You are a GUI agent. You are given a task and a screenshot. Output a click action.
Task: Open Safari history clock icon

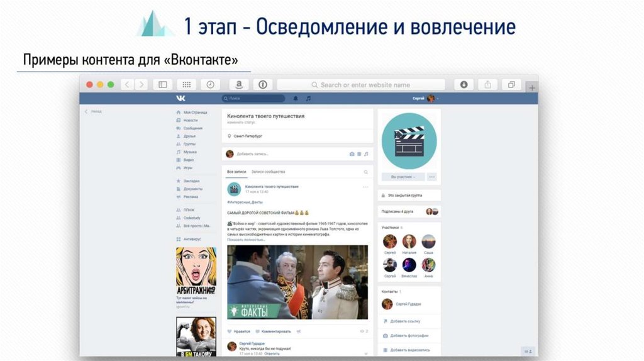coord(210,84)
